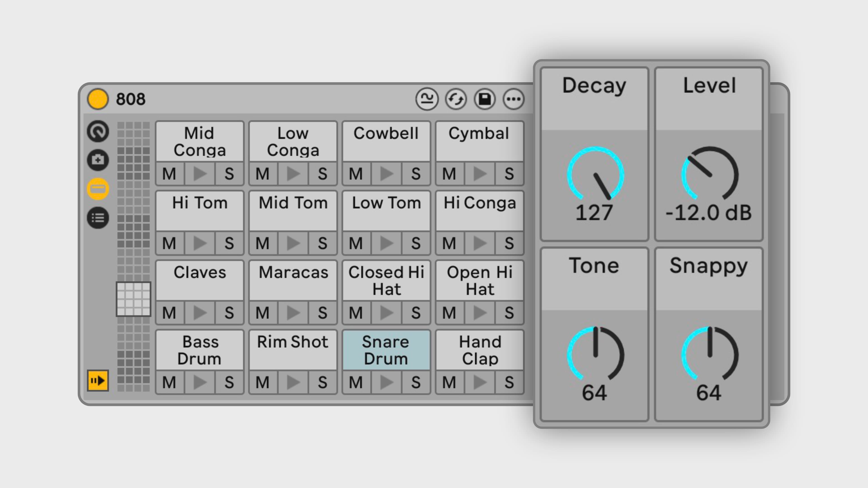Solo the Rim Shot pad

click(x=323, y=382)
